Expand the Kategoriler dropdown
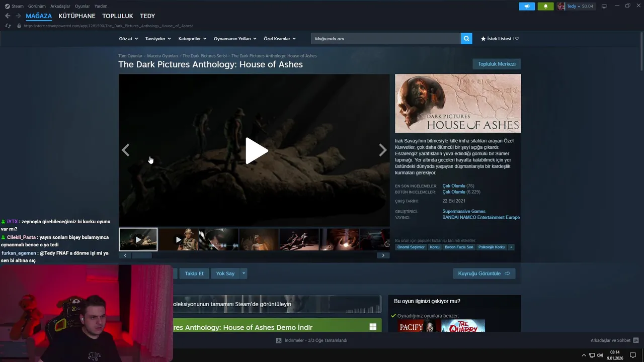Image resolution: width=644 pixels, height=362 pixels. point(192,39)
